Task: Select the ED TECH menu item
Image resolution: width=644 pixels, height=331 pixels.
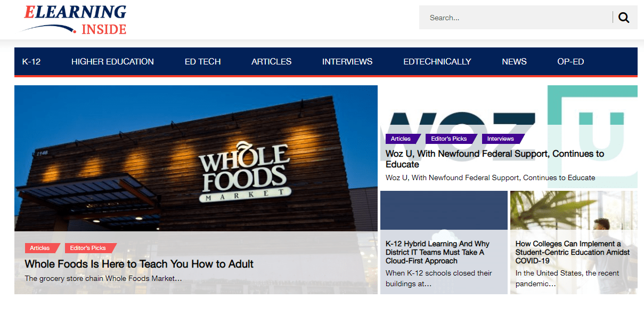Action: (202, 61)
